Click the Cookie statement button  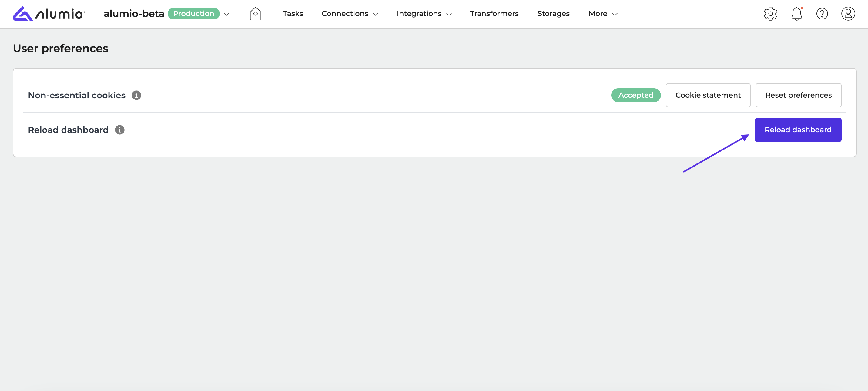point(708,95)
